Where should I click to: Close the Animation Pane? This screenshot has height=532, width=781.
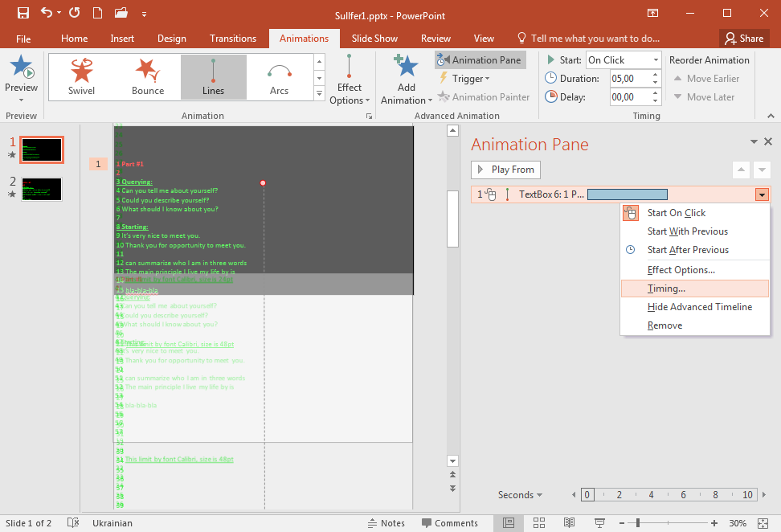[x=768, y=141]
